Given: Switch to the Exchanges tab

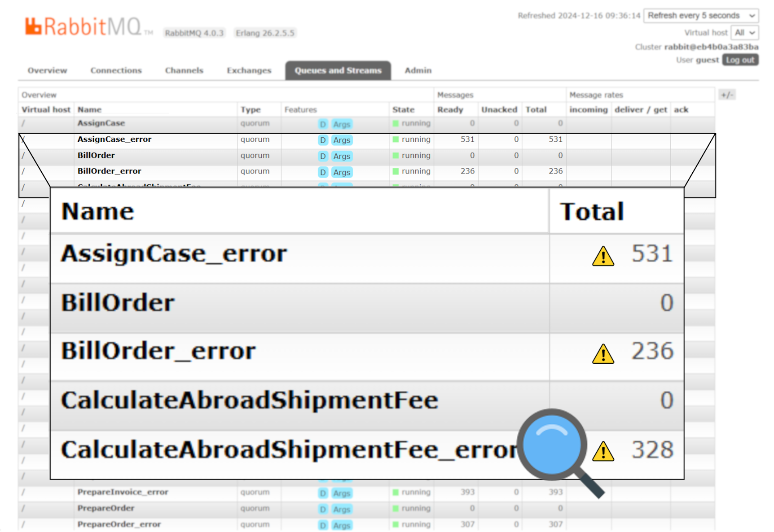Looking at the screenshot, I should coord(249,70).
